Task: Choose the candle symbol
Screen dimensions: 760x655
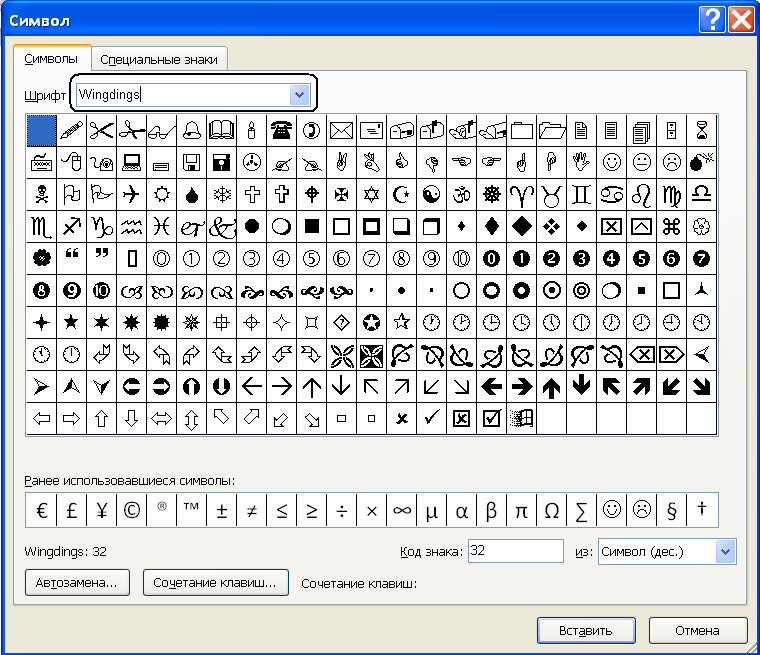Action: (252, 130)
